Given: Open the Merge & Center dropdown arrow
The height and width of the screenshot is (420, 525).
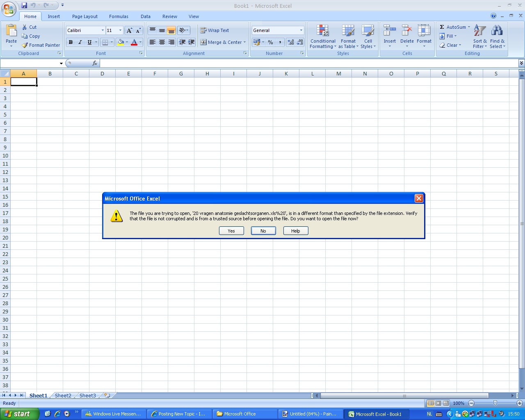Looking at the screenshot, I should click(244, 42).
